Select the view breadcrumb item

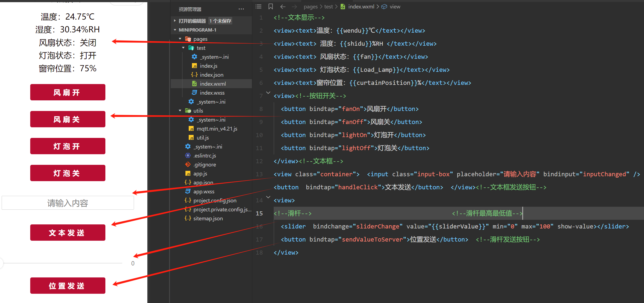pyautogui.click(x=395, y=7)
